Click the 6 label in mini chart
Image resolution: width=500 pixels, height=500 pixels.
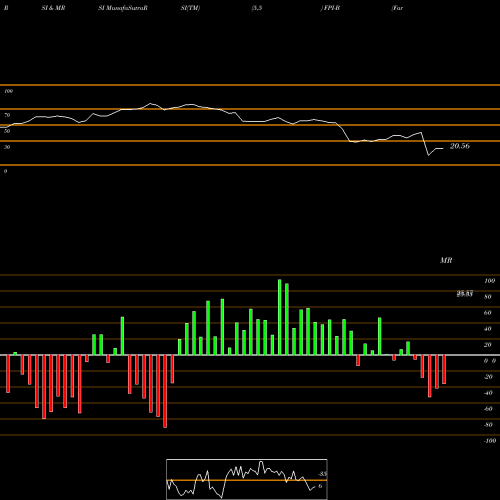click(320, 486)
